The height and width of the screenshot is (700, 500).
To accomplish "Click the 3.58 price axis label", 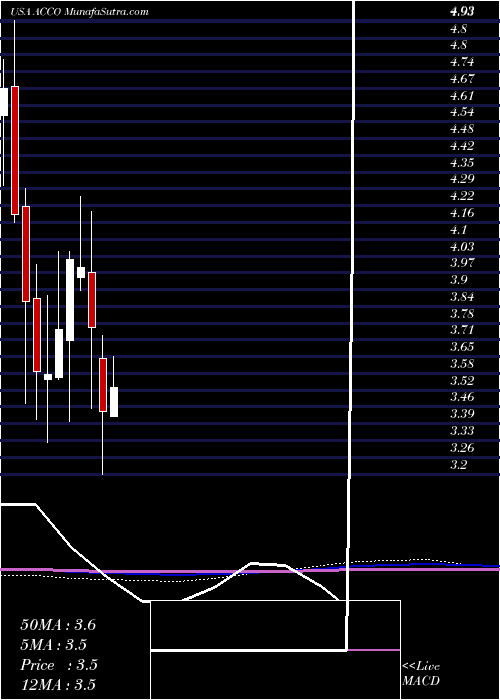I will (462, 364).
